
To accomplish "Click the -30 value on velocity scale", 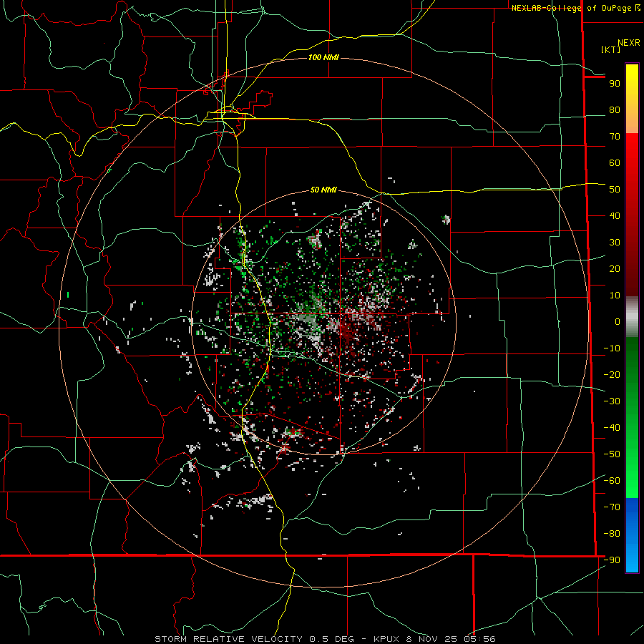I will click(612, 401).
